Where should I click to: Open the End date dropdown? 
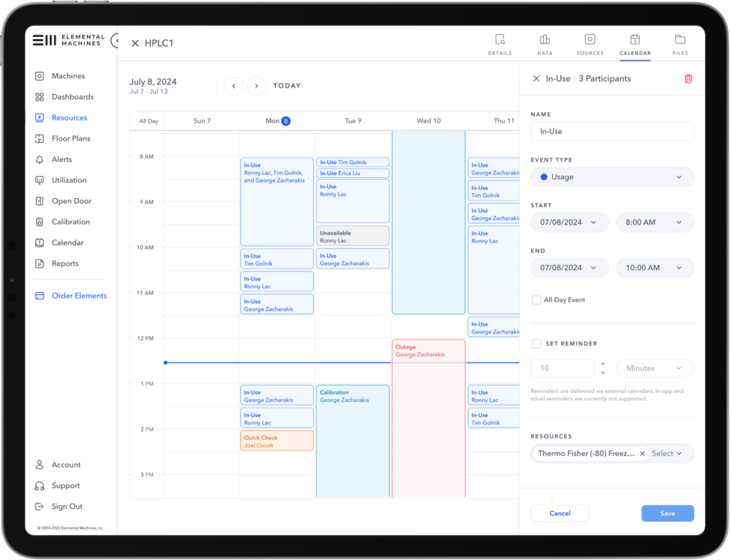tap(570, 268)
